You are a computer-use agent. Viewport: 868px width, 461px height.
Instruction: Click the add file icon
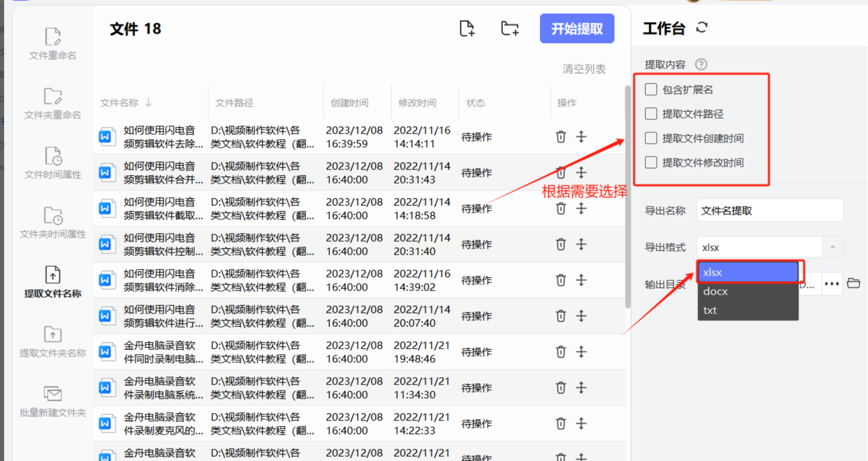[x=467, y=29]
